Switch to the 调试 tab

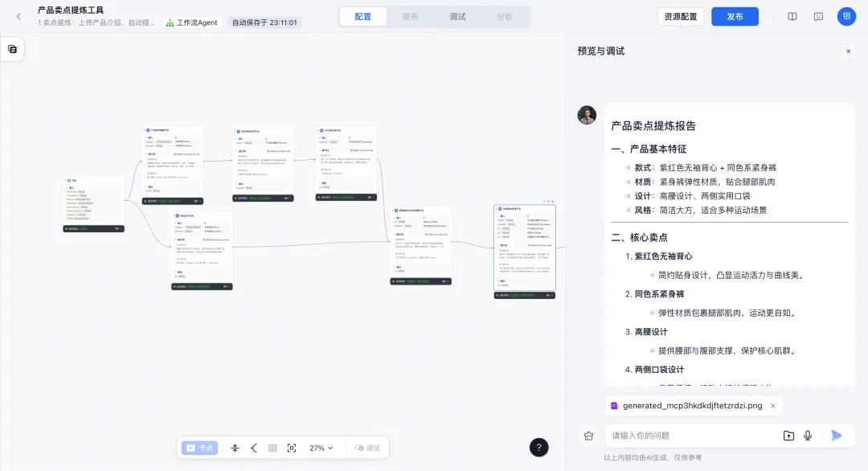pyautogui.click(x=457, y=17)
